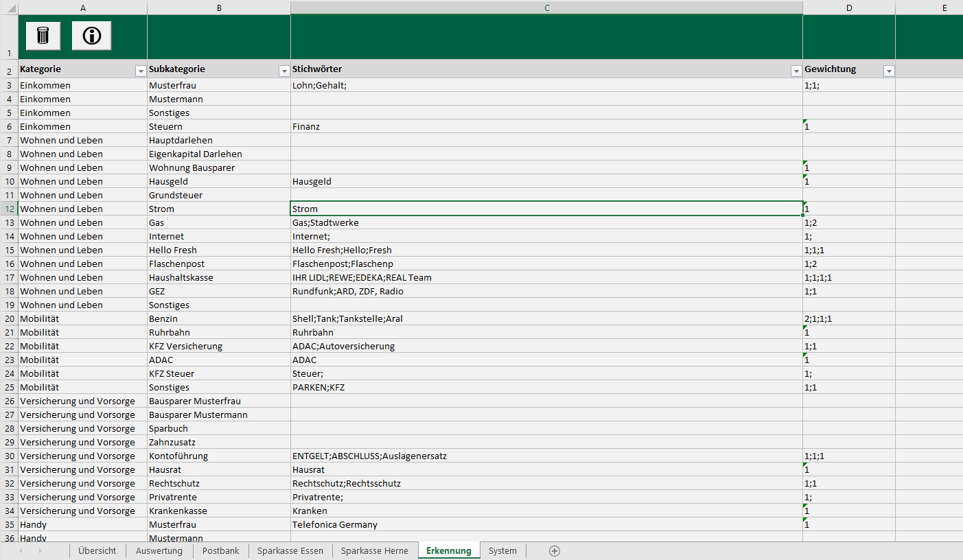Select column C header
This screenshot has width=963, height=560.
click(x=546, y=8)
